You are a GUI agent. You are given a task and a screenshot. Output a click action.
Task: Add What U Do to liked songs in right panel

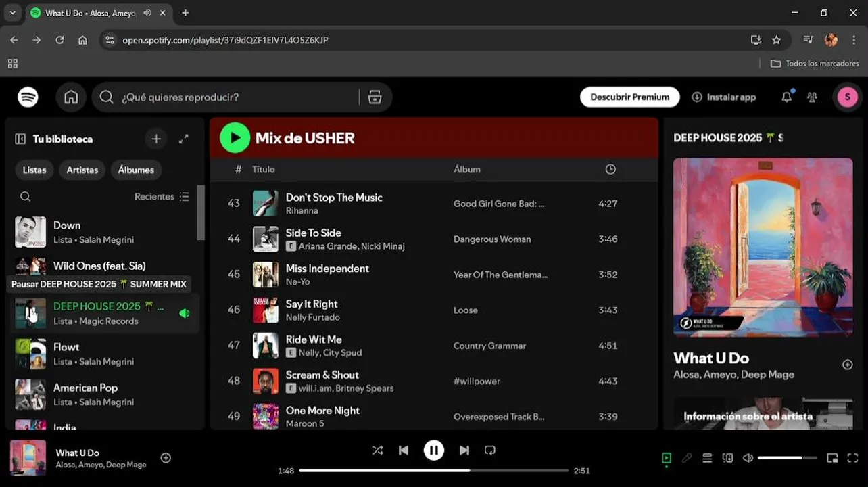(847, 365)
